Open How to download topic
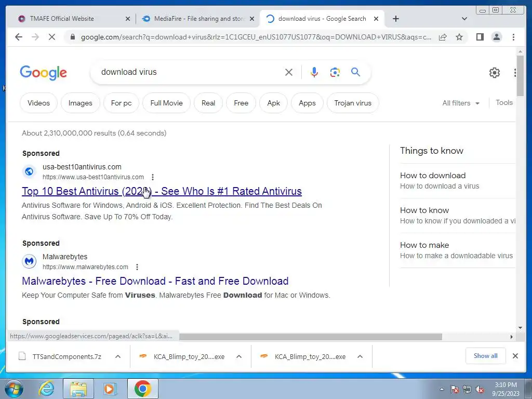This screenshot has height=399, width=532. pos(440,180)
